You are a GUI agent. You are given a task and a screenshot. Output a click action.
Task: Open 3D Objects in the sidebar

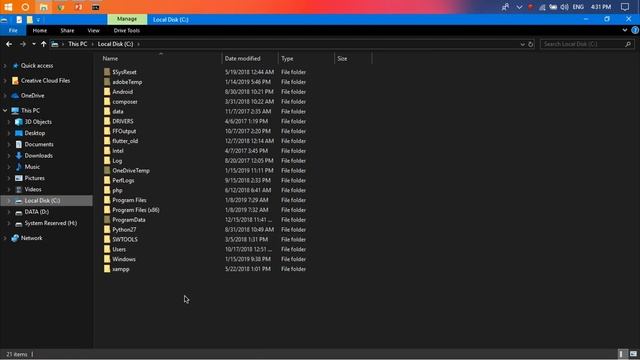(x=38, y=122)
